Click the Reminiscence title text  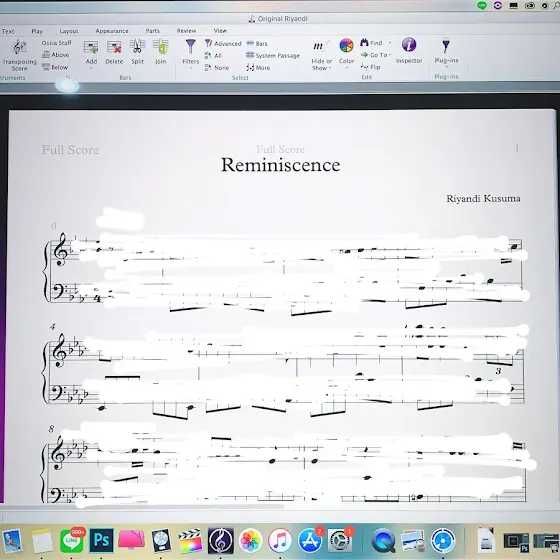tap(281, 165)
